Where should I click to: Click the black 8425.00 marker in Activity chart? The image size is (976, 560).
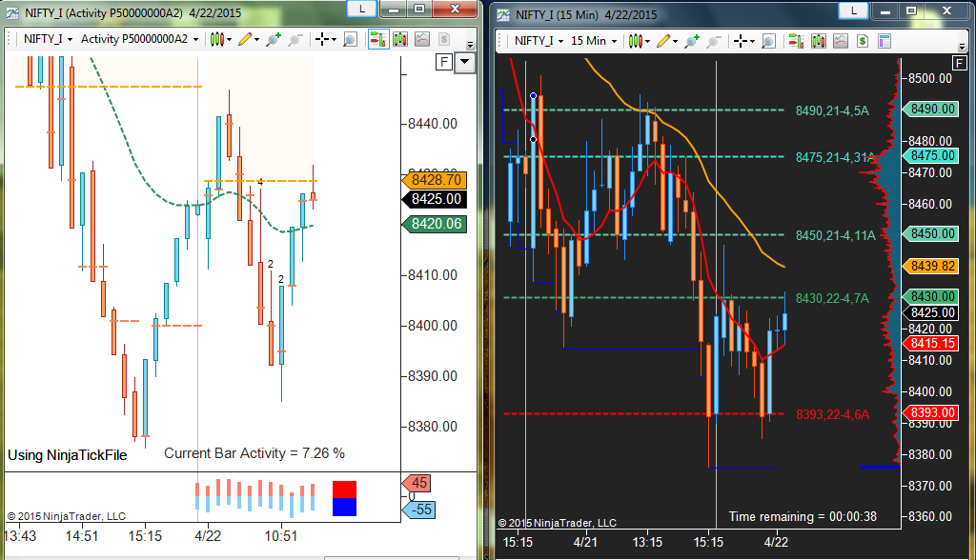coord(436,199)
